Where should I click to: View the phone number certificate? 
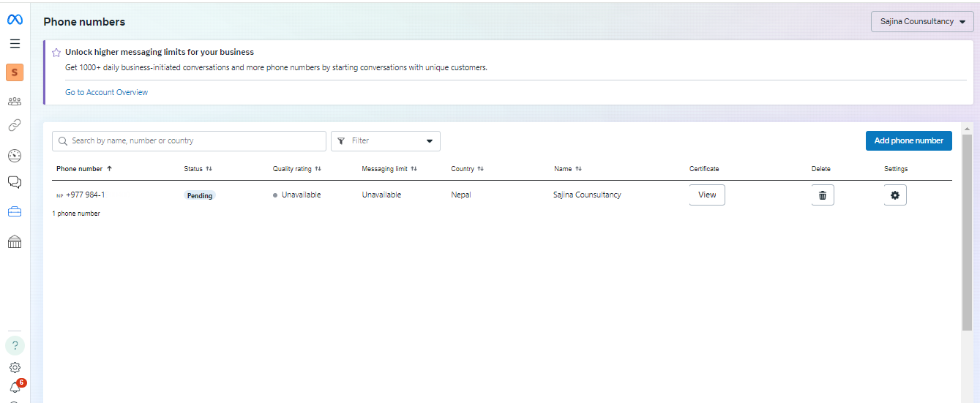(x=706, y=195)
